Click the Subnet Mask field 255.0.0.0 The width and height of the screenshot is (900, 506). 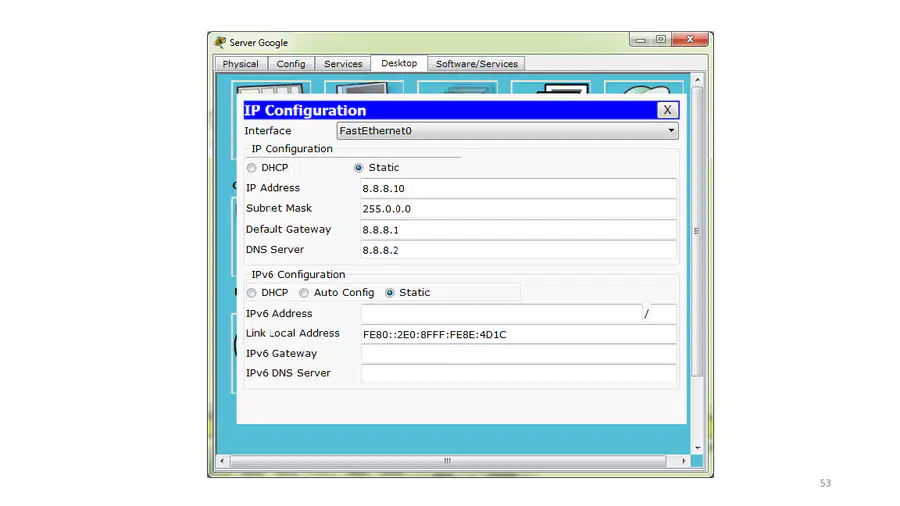pyautogui.click(x=518, y=209)
